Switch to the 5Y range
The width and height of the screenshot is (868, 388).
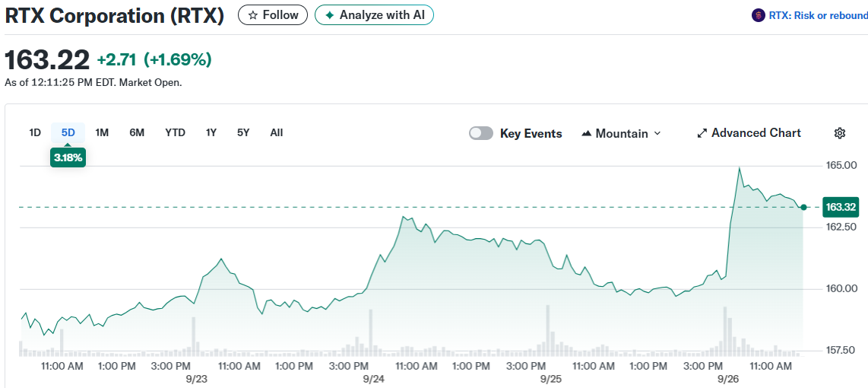point(243,133)
